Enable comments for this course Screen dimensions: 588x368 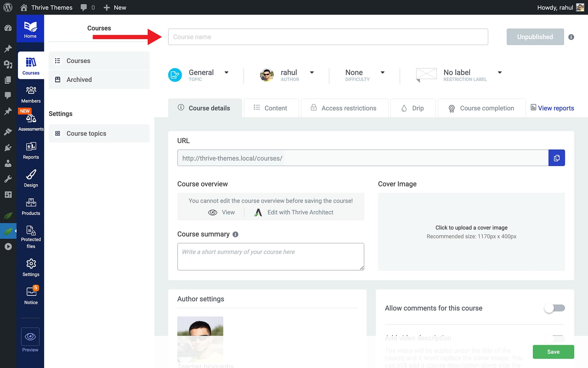(554, 308)
